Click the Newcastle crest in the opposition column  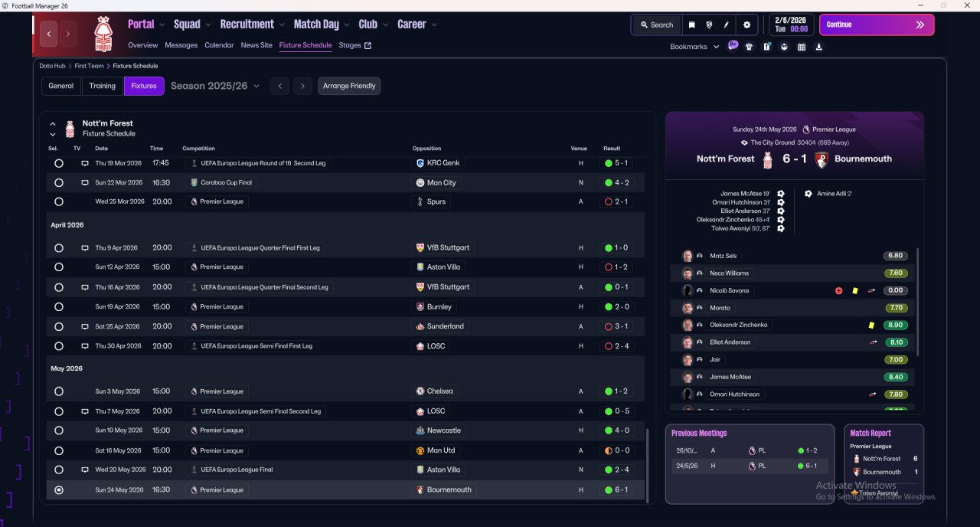[420, 430]
